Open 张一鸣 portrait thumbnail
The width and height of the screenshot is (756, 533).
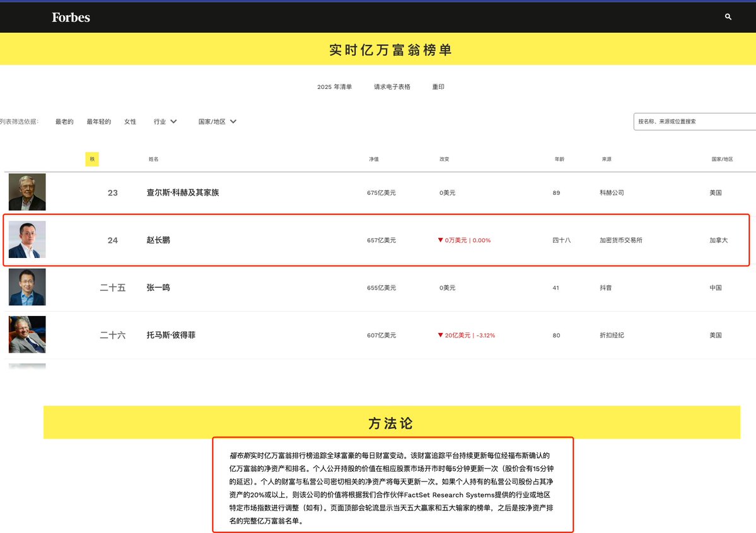point(27,287)
